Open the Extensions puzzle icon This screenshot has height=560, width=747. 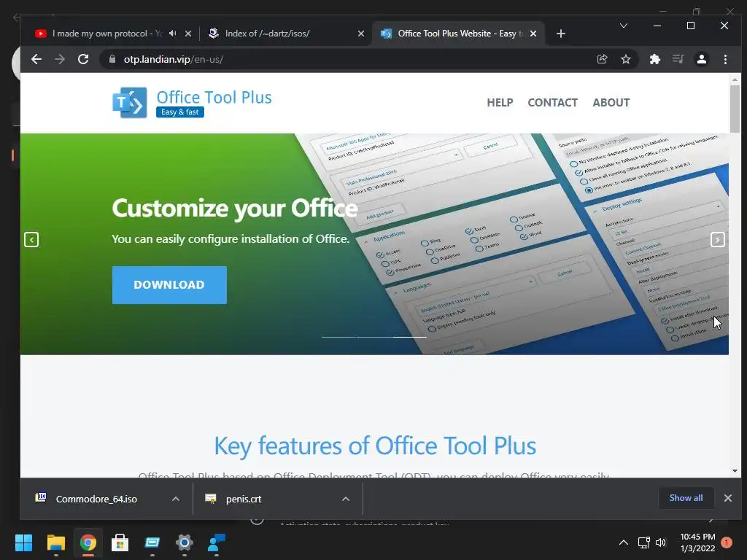tap(654, 59)
